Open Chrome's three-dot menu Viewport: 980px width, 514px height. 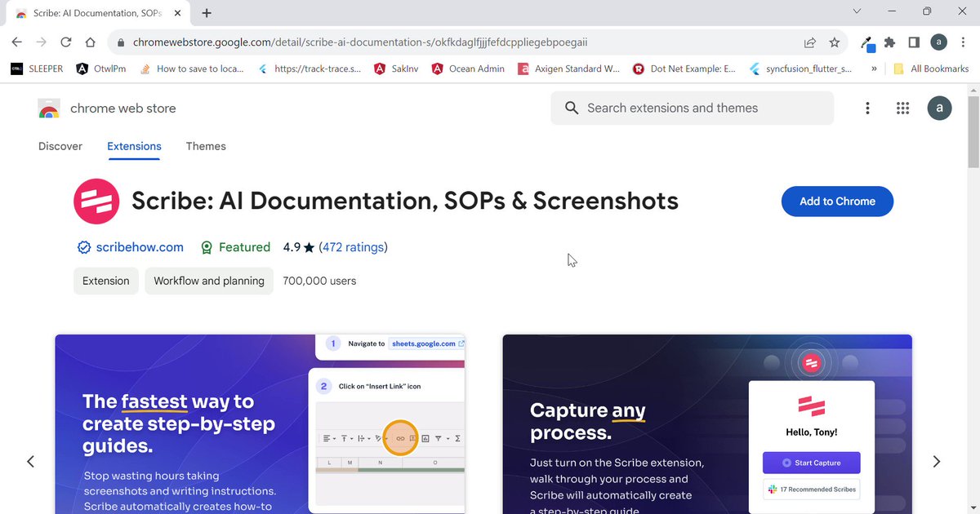(963, 42)
